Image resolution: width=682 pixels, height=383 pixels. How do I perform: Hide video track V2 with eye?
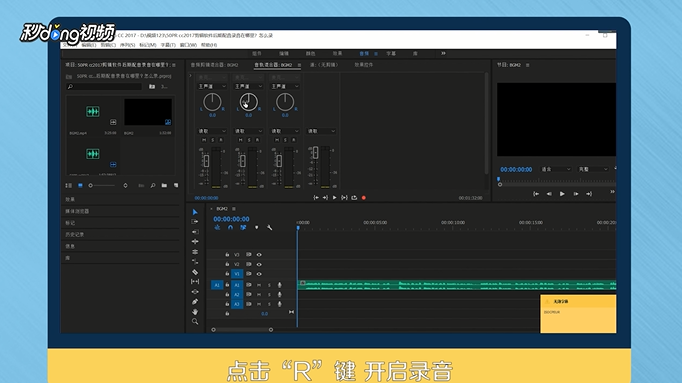pos(259,264)
